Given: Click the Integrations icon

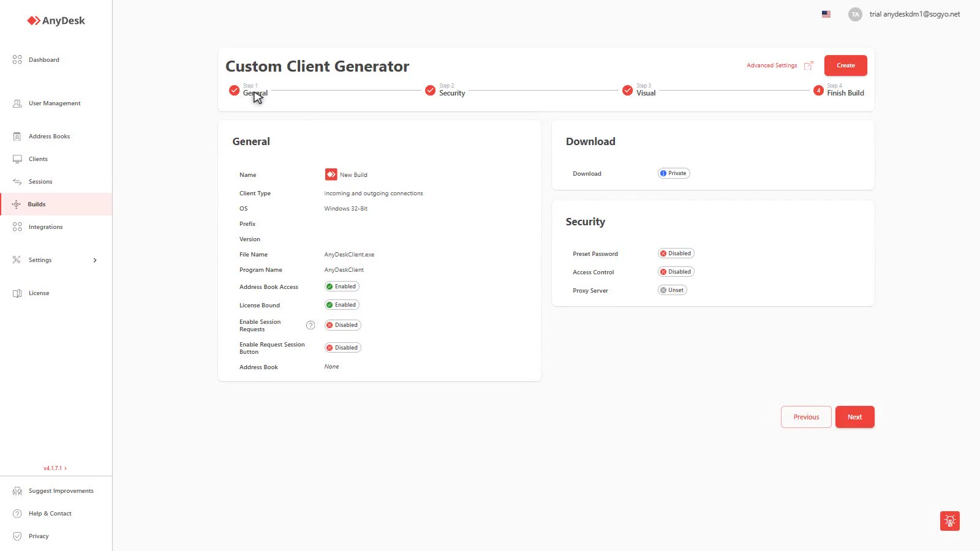Looking at the screenshot, I should 17,227.
